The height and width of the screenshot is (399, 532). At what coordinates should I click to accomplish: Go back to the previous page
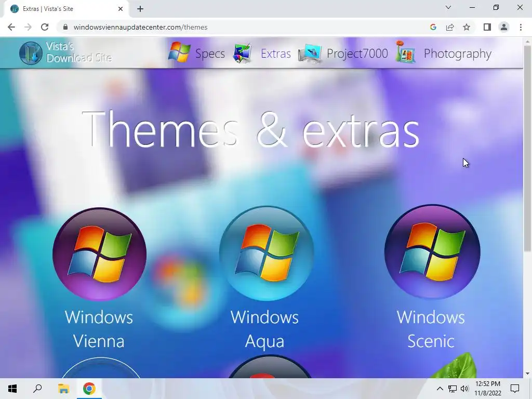point(11,27)
